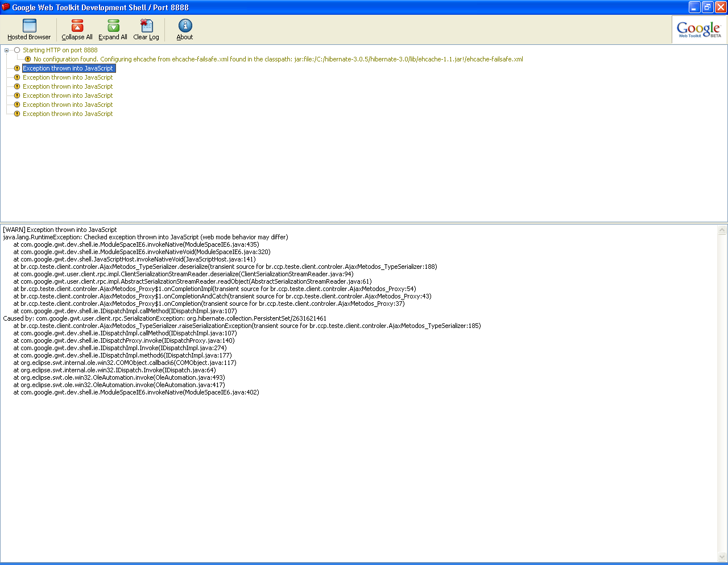Click stack line ending 'AjaxMetodos_TypeSerializer:188'

pyautogui.click(x=225, y=267)
